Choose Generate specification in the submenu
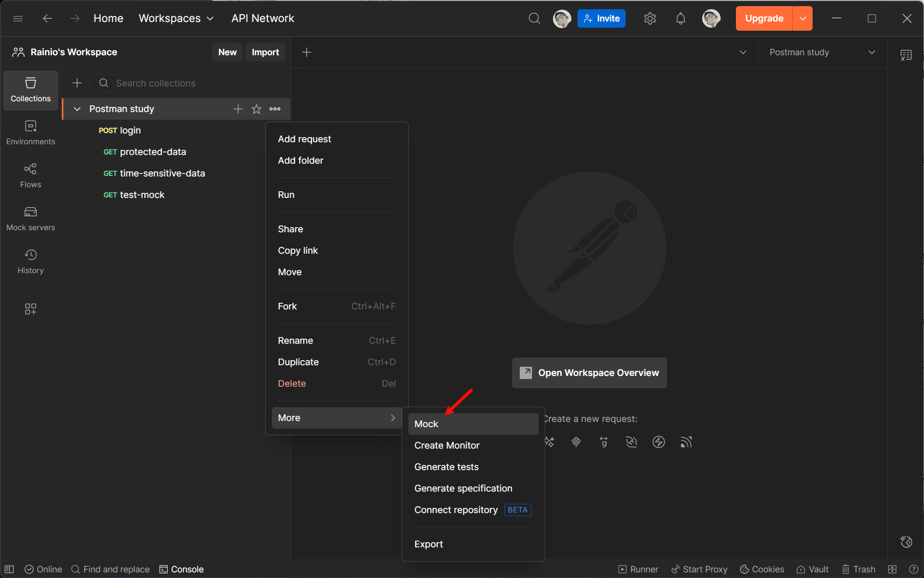Image resolution: width=924 pixels, height=578 pixels. (x=473, y=488)
